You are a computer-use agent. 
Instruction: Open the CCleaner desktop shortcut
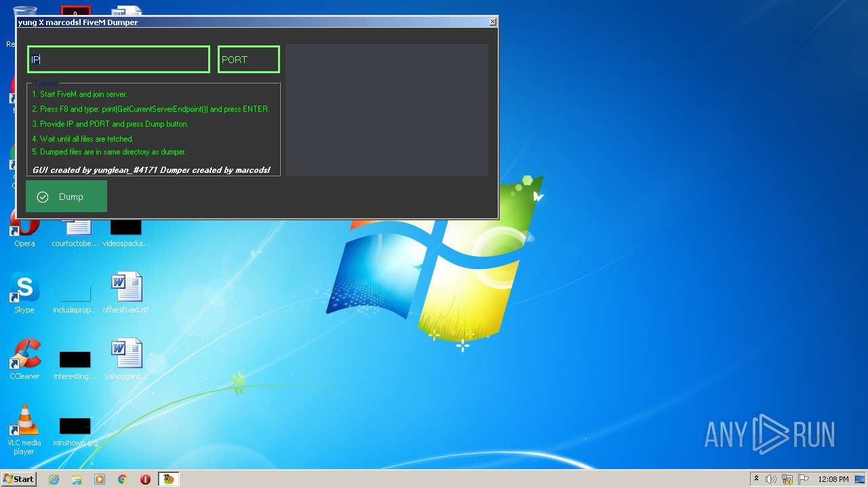pos(24,360)
